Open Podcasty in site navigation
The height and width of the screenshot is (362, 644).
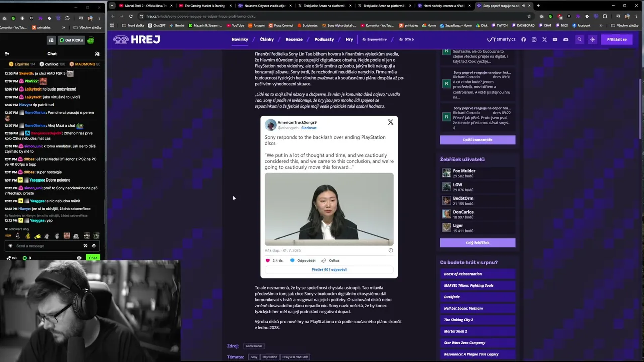[324, 39]
